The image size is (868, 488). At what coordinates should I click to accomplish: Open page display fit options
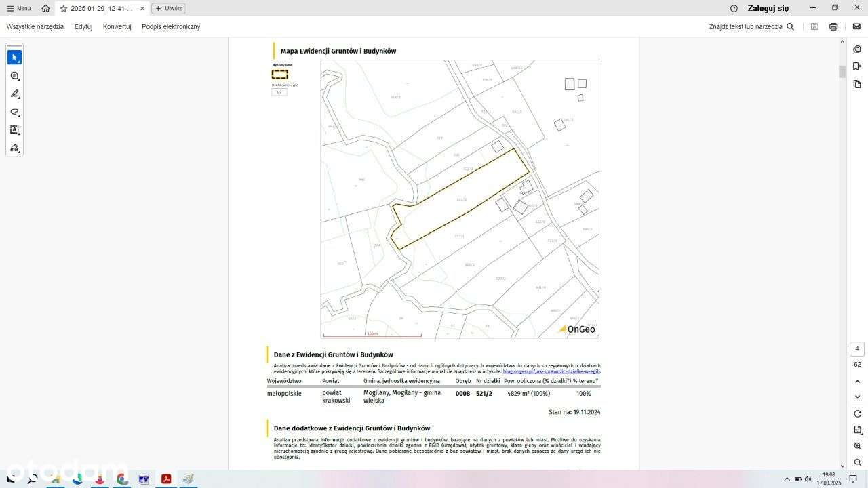[x=857, y=430]
